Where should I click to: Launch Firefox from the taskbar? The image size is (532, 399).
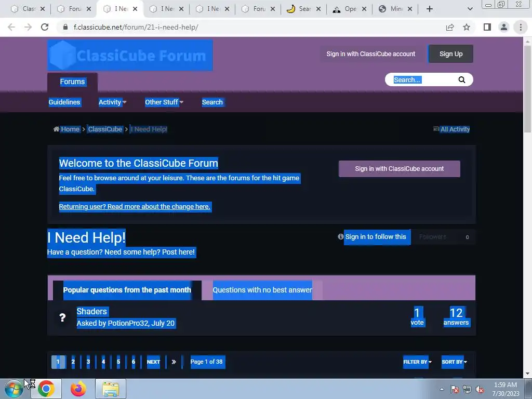(x=78, y=389)
